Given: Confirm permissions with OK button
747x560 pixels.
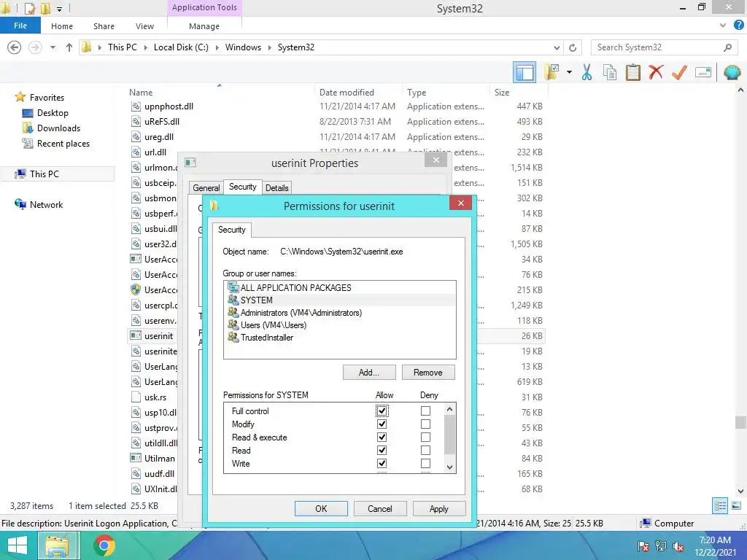Looking at the screenshot, I should point(321,508).
